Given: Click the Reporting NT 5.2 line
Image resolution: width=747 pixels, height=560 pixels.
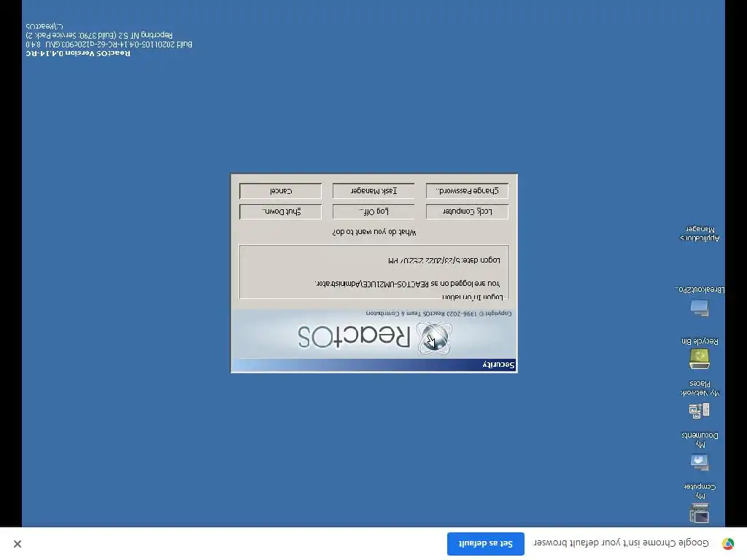Looking at the screenshot, I should coord(99,35).
